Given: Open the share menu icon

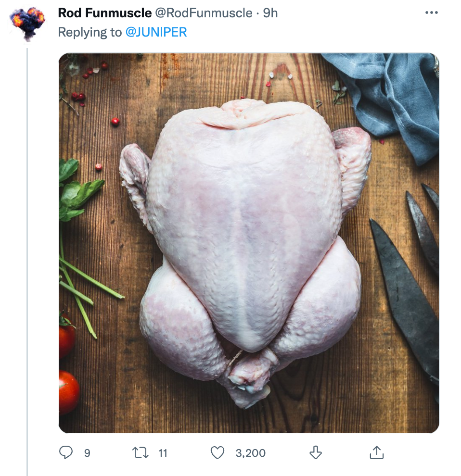Looking at the screenshot, I should pos(376,452).
